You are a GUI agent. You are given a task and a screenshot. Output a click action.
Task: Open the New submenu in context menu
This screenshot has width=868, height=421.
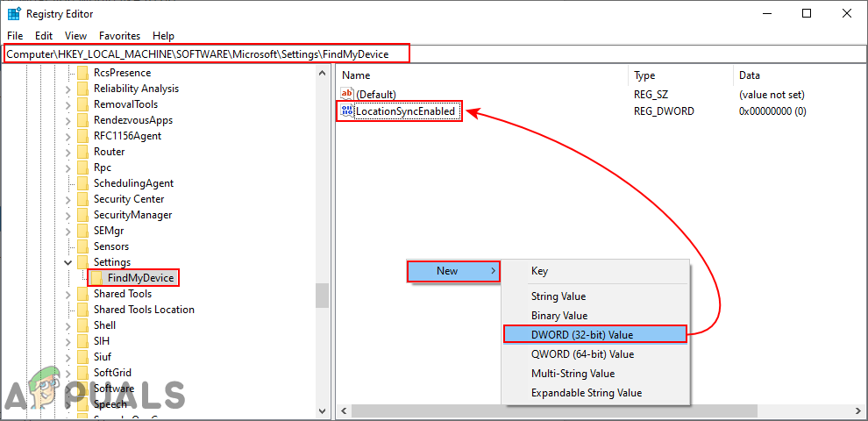click(453, 271)
